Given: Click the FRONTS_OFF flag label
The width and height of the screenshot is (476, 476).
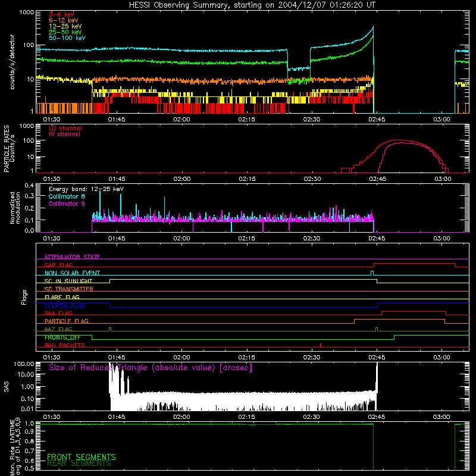Looking at the screenshot, I should (x=62, y=337).
